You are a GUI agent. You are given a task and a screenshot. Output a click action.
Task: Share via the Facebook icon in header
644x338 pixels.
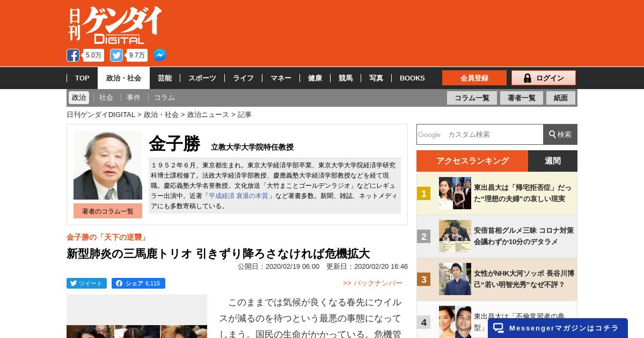coord(73,55)
